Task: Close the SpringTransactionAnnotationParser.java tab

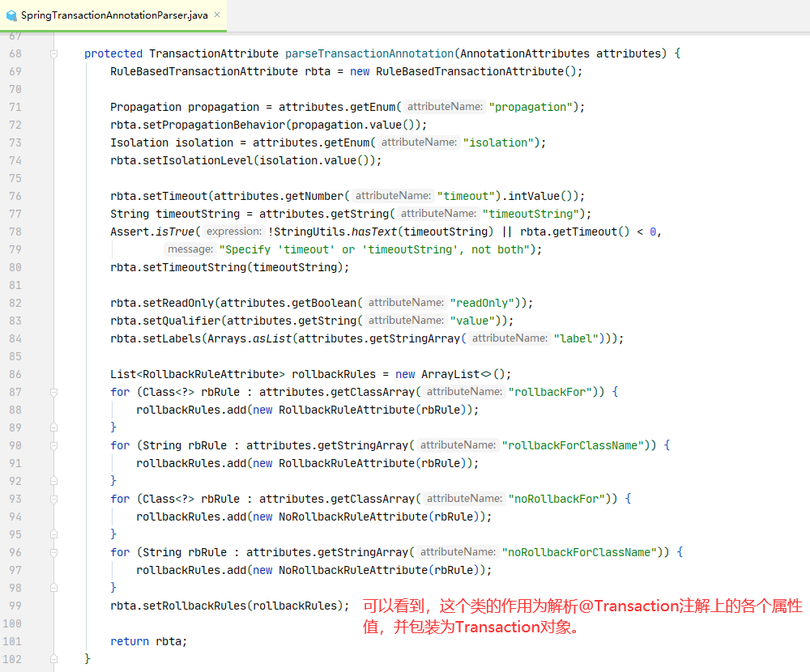Action: 217,15
